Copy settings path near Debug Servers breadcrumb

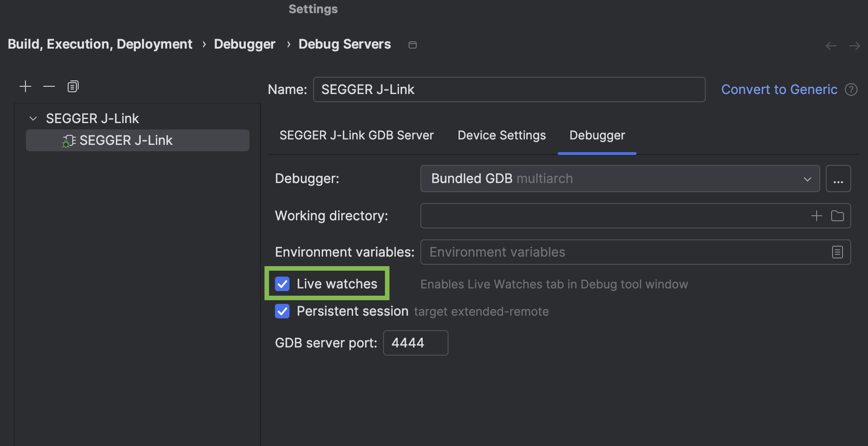[x=412, y=45]
